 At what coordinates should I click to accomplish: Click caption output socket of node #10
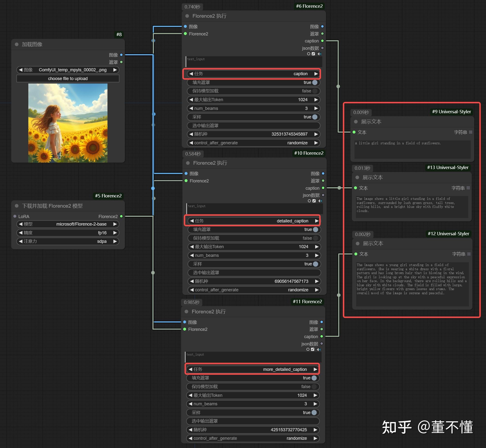(x=323, y=188)
